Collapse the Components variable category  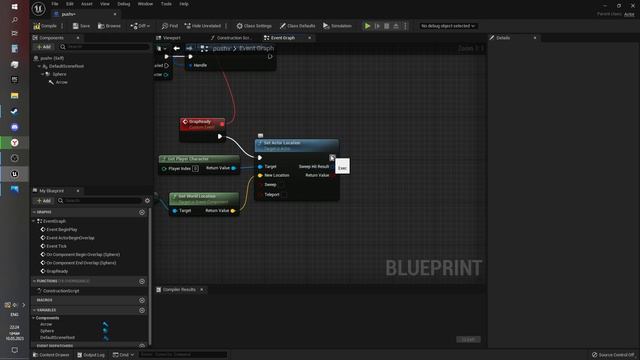34,318
